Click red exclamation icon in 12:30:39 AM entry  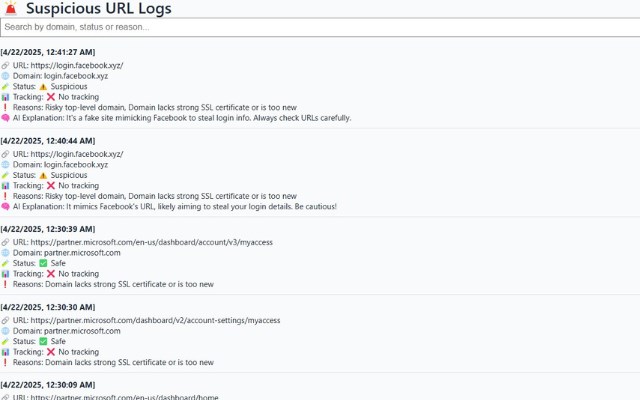(5, 284)
